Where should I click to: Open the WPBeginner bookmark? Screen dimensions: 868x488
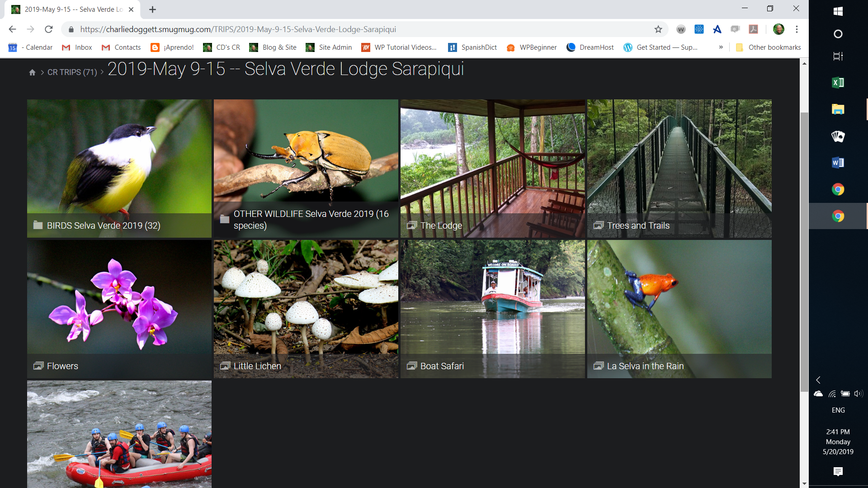coord(532,47)
